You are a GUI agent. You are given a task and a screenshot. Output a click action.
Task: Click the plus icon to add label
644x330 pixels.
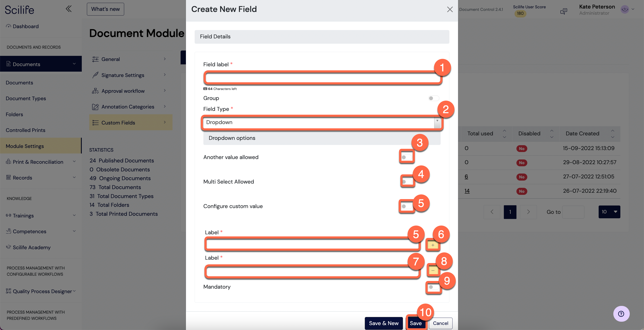(433, 245)
